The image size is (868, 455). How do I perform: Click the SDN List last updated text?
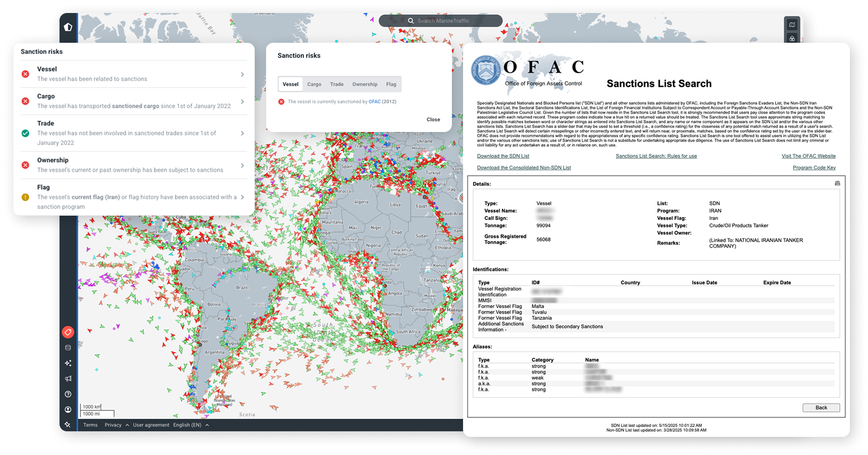[656, 426]
